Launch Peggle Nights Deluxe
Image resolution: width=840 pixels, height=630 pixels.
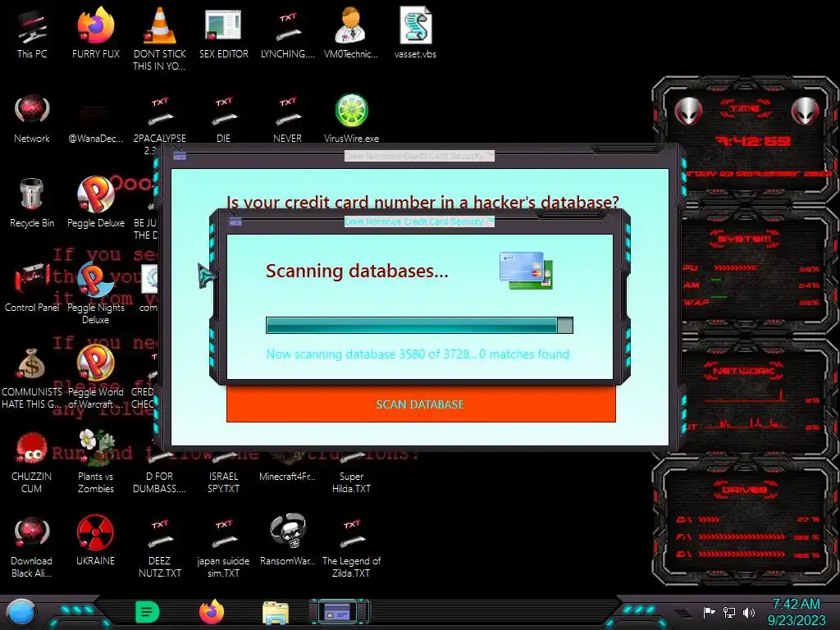point(95,293)
